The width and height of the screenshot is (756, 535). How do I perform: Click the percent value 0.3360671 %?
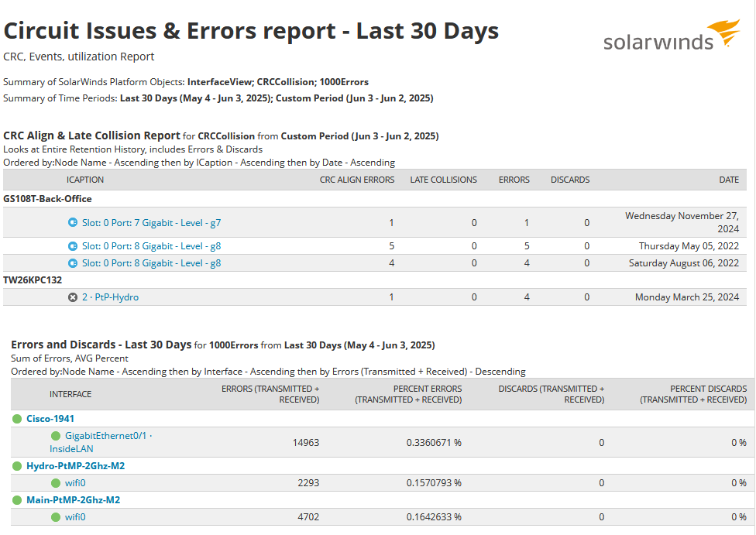point(434,442)
